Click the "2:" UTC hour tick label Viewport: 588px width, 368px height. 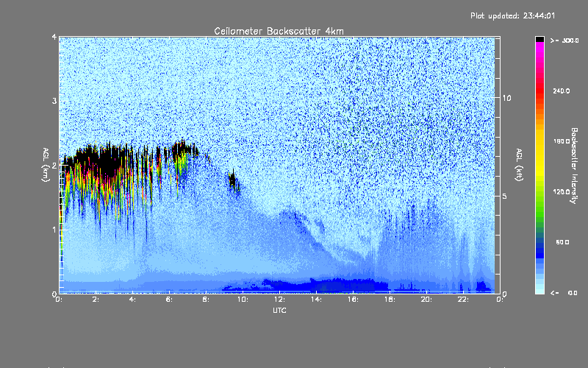pyautogui.click(x=96, y=300)
